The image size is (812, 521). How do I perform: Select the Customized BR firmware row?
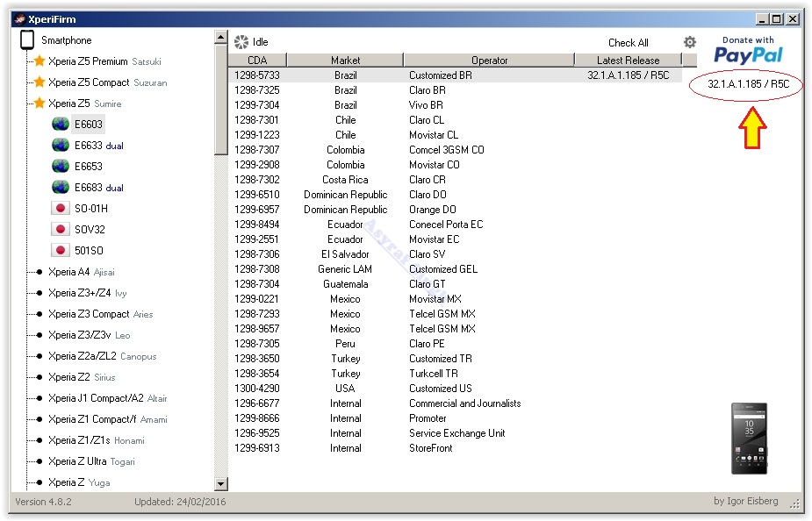tap(456, 75)
